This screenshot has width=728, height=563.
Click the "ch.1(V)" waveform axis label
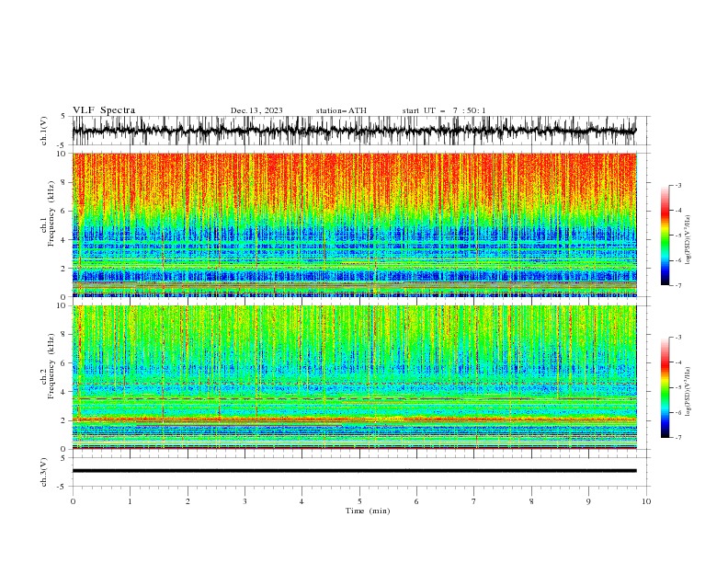tap(44, 131)
